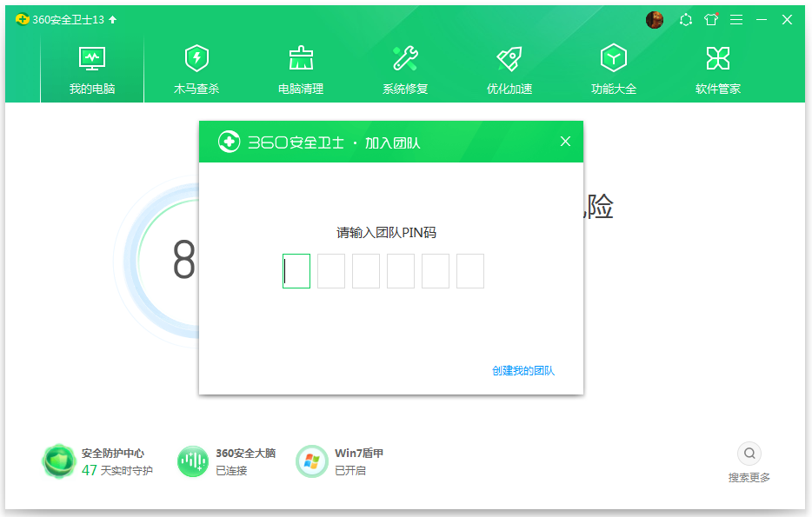Image resolution: width=812 pixels, height=517 pixels.
Task: Click the upgrade arrow beside 360安全卫士13
Action: pos(113,20)
